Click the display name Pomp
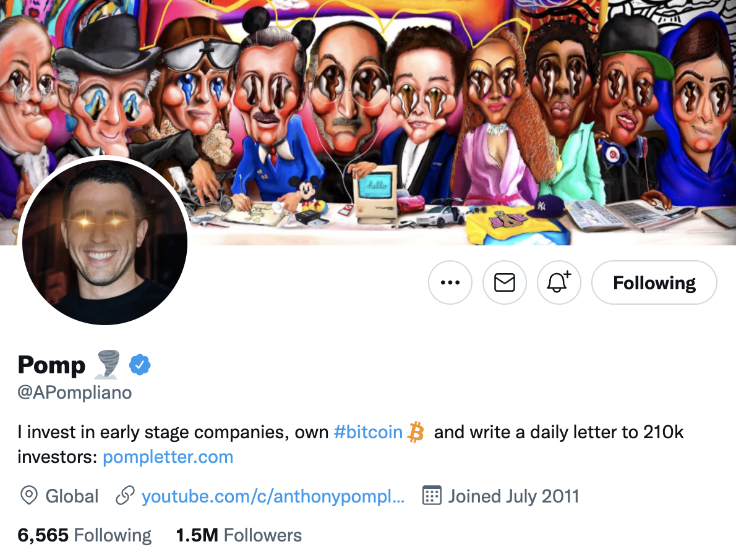The image size is (736, 560). pos(51,365)
